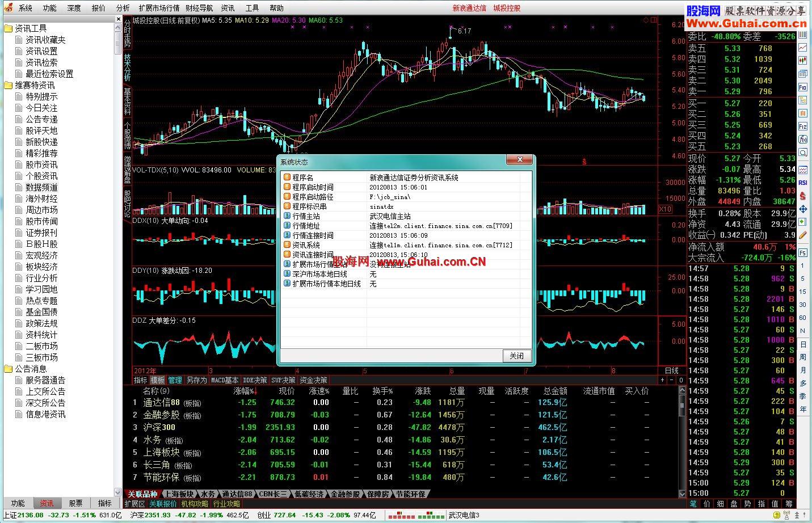Switch to the 股票 sidebar tab
Viewport: 812px width, 523px height.
75,503
